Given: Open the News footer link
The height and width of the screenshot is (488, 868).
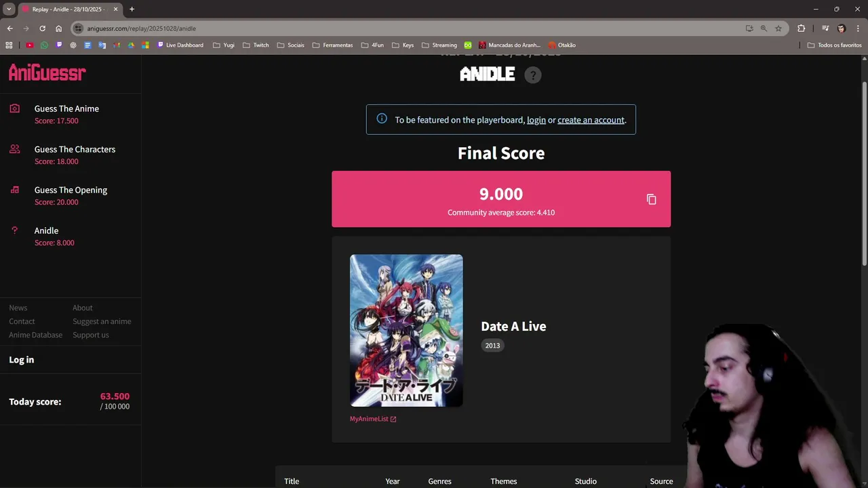Looking at the screenshot, I should (x=18, y=308).
